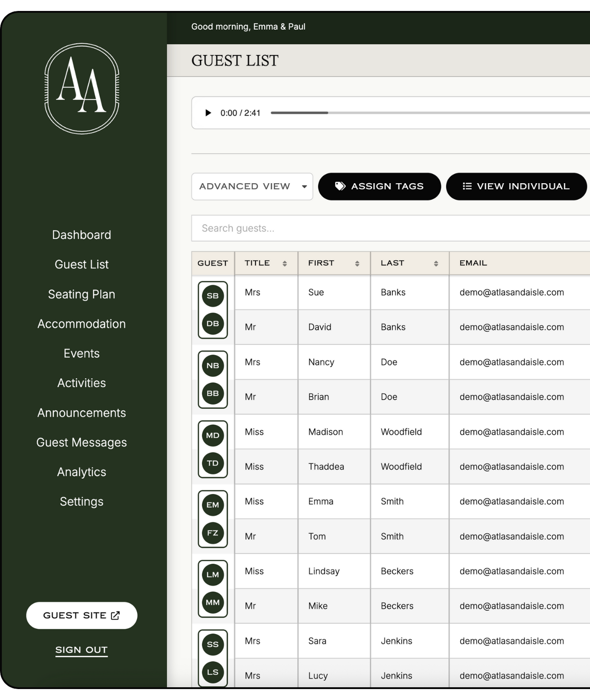This screenshot has width=590, height=700.
Task: Select the NB guest avatar badge
Action: coord(213,365)
